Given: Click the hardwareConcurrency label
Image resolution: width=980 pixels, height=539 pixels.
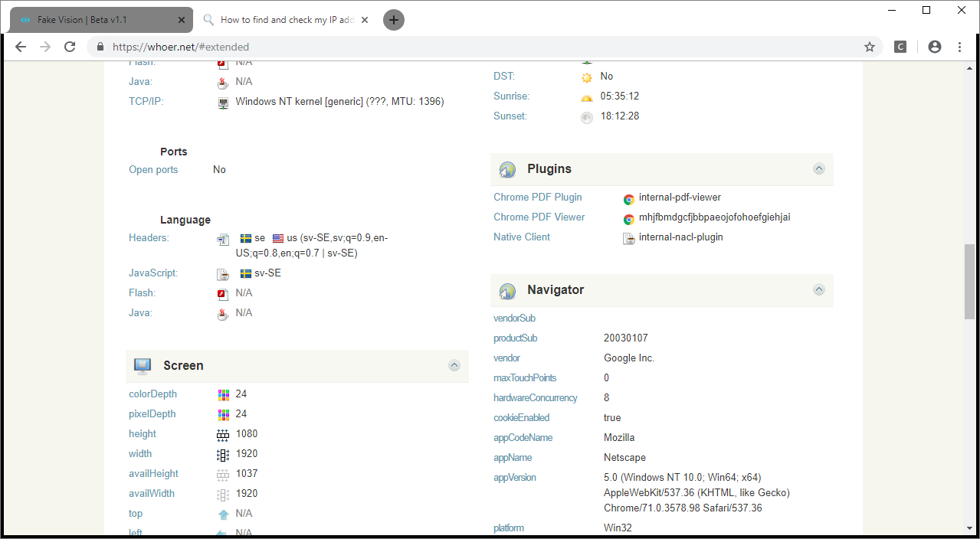Looking at the screenshot, I should click(536, 398).
